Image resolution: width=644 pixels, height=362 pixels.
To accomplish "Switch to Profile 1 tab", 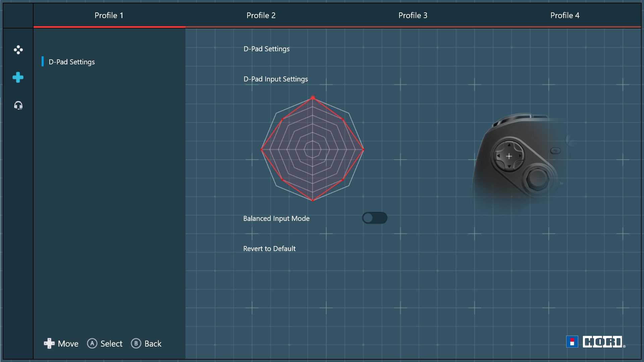I will coord(109,15).
